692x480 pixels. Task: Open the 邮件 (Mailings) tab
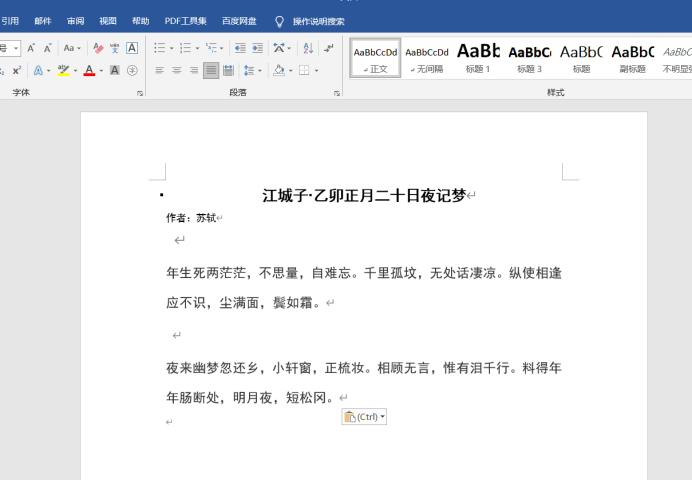[x=43, y=21]
